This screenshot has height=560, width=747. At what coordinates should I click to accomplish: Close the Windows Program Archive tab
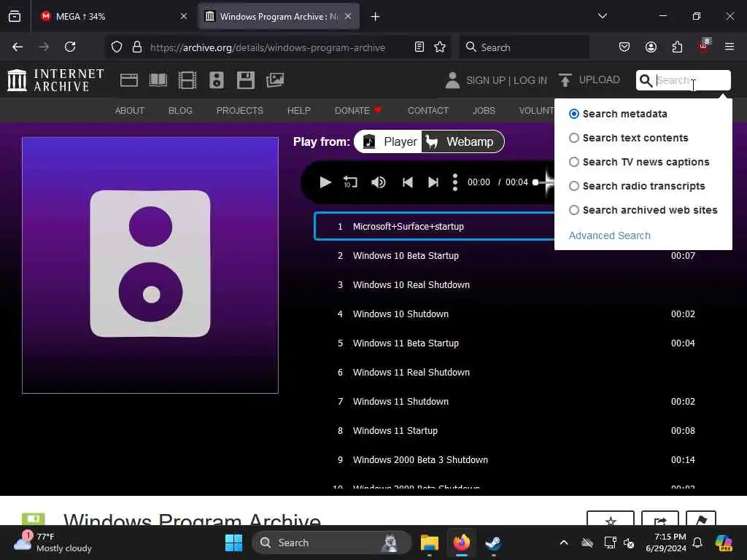point(348,17)
